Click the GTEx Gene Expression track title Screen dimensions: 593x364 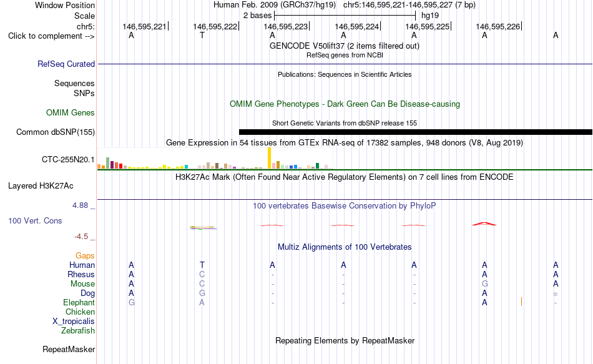[x=345, y=142]
